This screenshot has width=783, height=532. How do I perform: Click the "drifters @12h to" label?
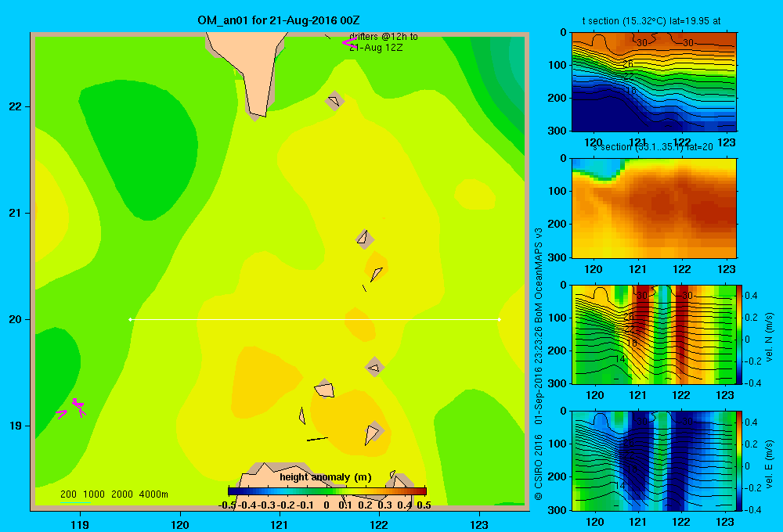[x=384, y=37]
